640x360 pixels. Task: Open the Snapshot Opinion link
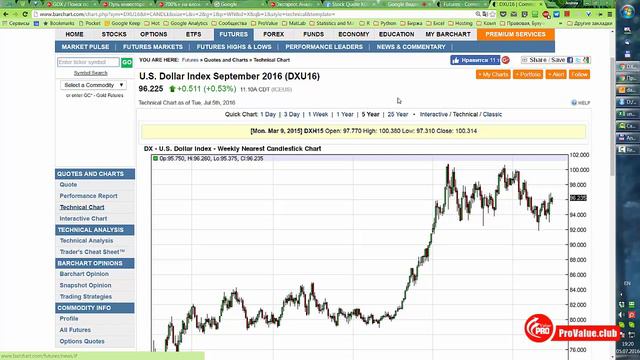coord(85,285)
